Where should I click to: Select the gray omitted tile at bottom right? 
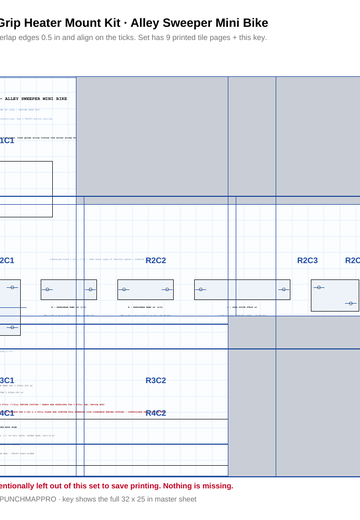[x=318, y=413]
